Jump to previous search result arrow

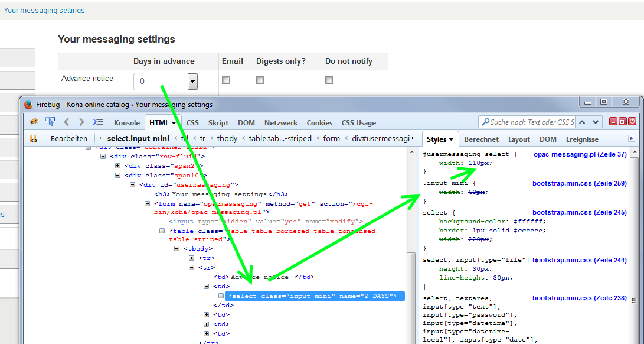tap(582, 122)
